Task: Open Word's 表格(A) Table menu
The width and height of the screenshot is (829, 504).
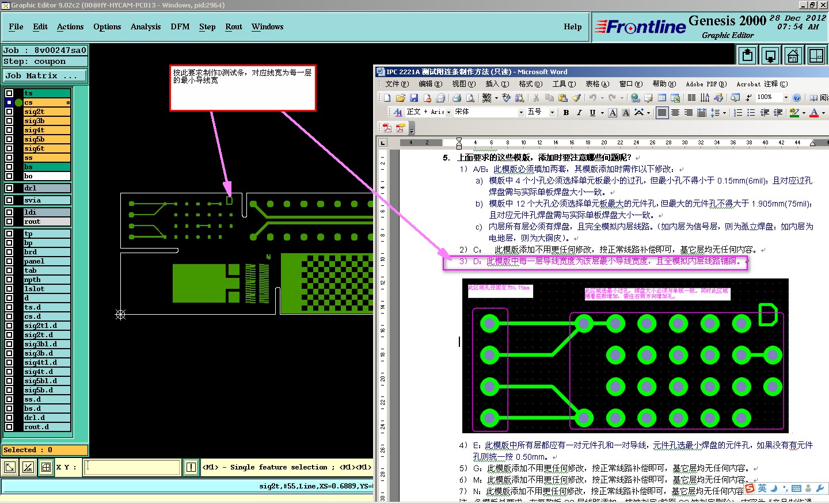Action: point(597,84)
